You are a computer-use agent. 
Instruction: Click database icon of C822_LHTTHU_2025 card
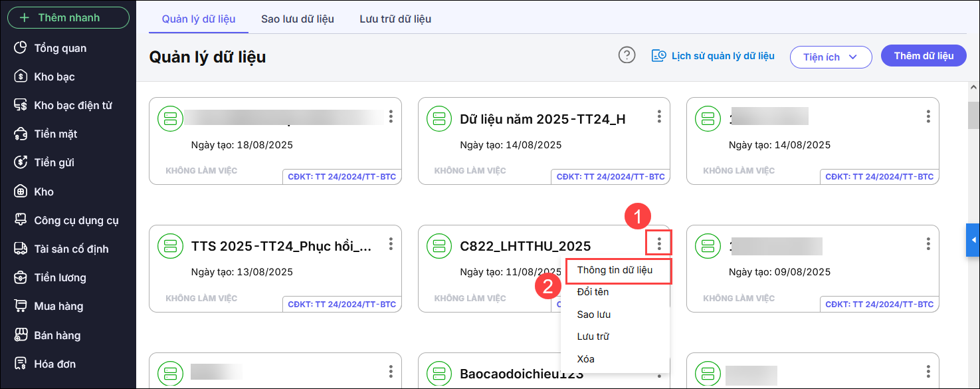coord(439,247)
